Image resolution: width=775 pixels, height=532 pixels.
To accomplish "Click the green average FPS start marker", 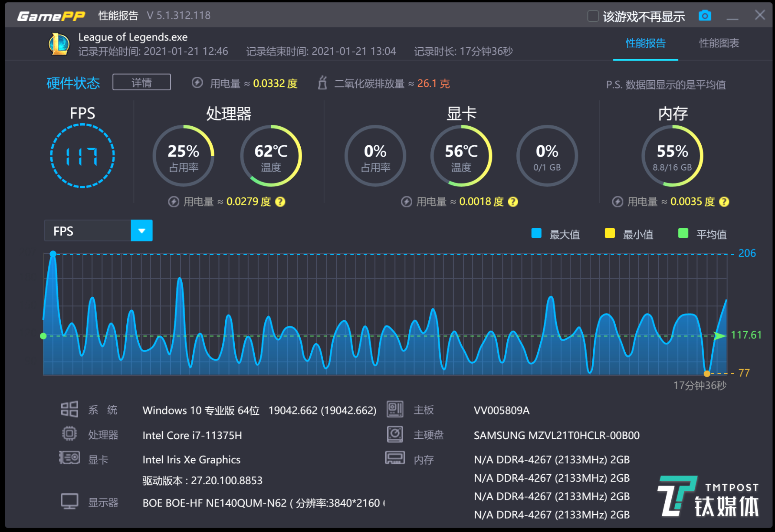I will click(x=43, y=336).
